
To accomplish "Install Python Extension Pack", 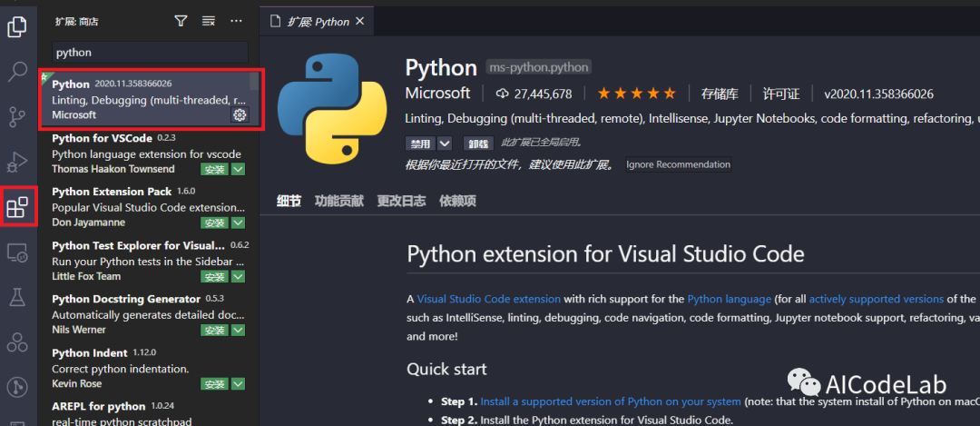I will click(214, 223).
